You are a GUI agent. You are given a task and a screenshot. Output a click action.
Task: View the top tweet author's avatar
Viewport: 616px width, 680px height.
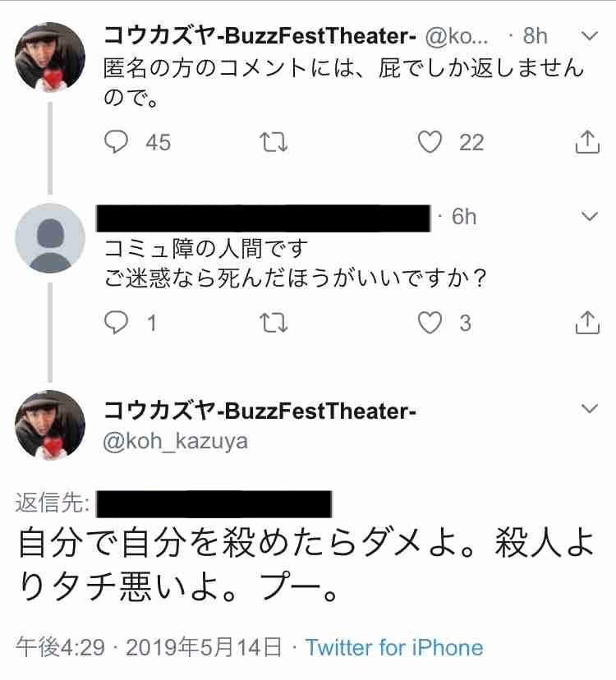point(50,55)
